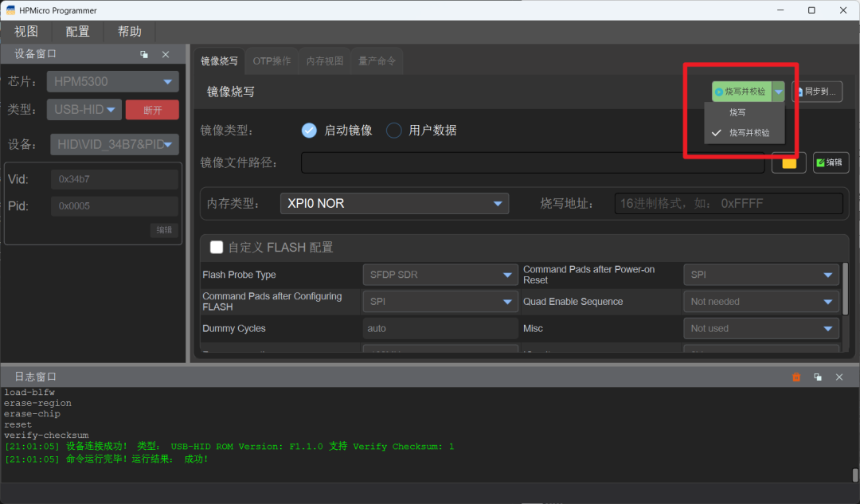
Task: Click the verify-checksum log line
Action: 46,436
